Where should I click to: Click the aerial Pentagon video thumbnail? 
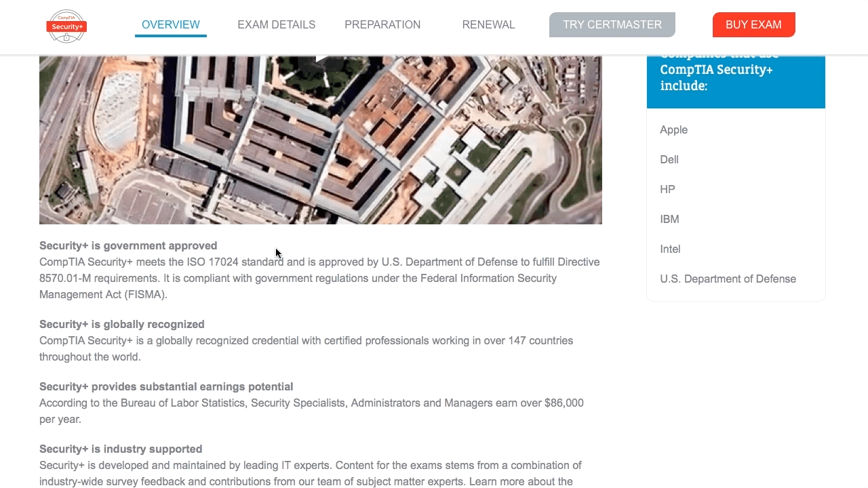click(x=321, y=140)
